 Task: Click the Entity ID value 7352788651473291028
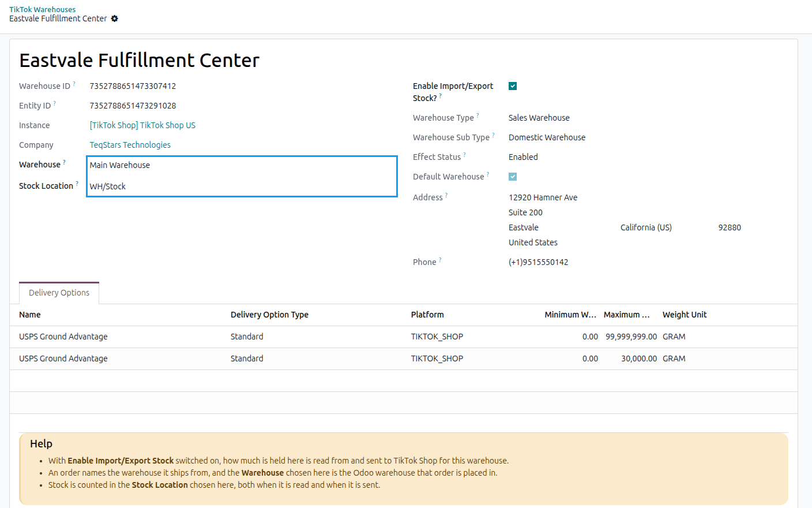click(133, 106)
